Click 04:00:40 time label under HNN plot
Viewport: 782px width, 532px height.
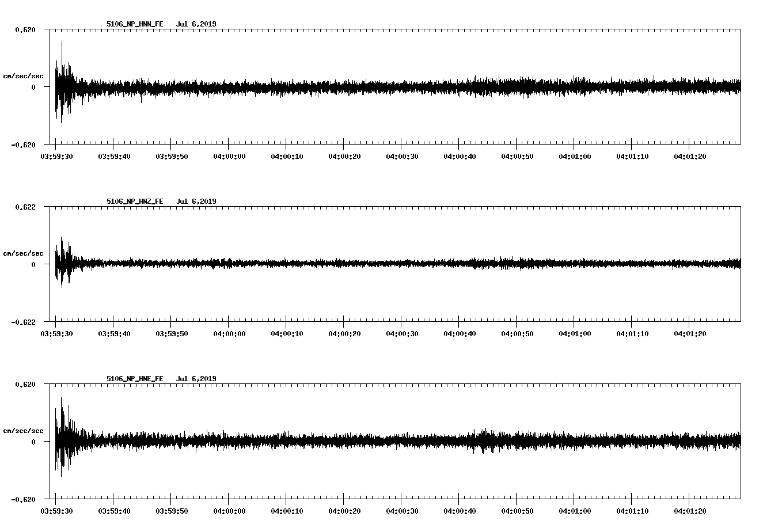point(460,156)
